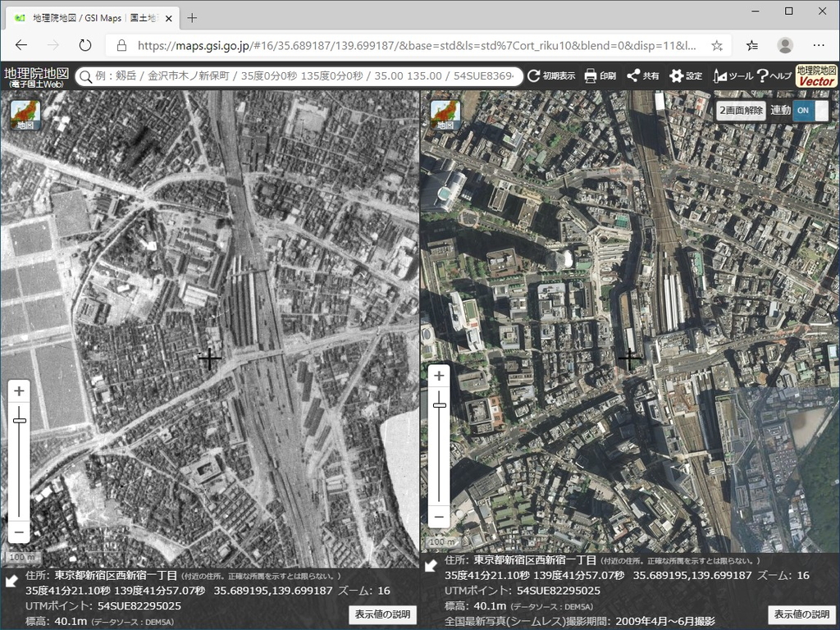This screenshot has height=630, width=840.
Task: Zoom out on the right map
Action: 439,517
